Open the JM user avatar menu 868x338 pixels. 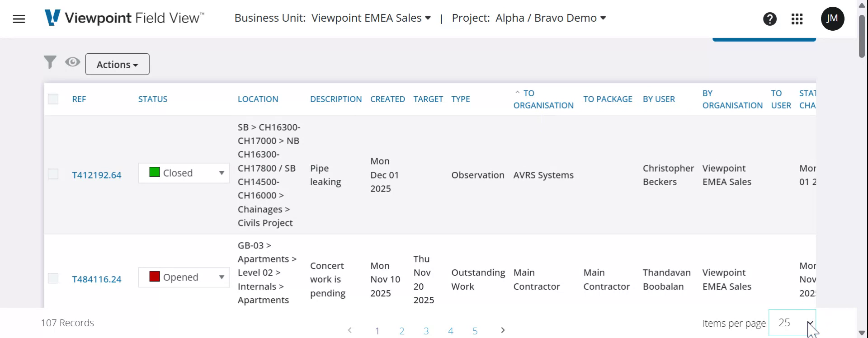coord(832,19)
